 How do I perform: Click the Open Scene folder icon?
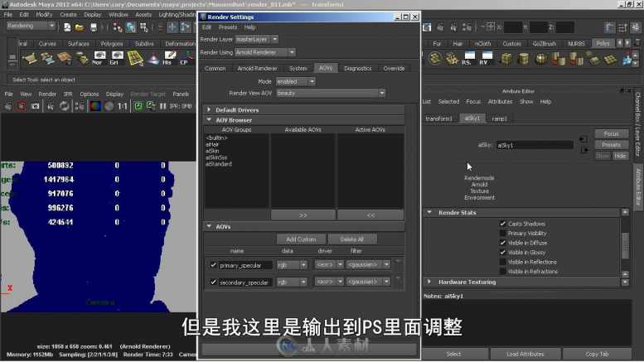[x=80, y=27]
